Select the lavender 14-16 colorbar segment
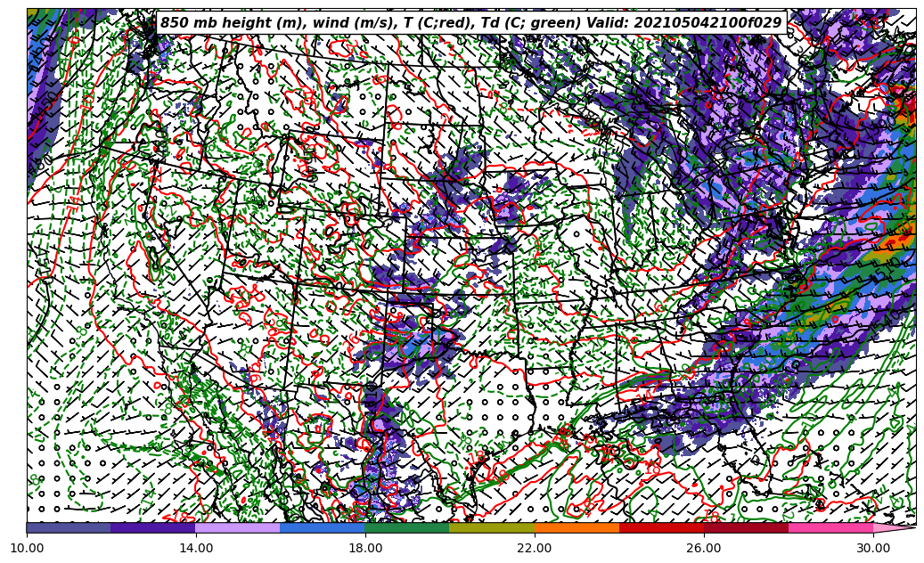924x563 pixels. 238,527
